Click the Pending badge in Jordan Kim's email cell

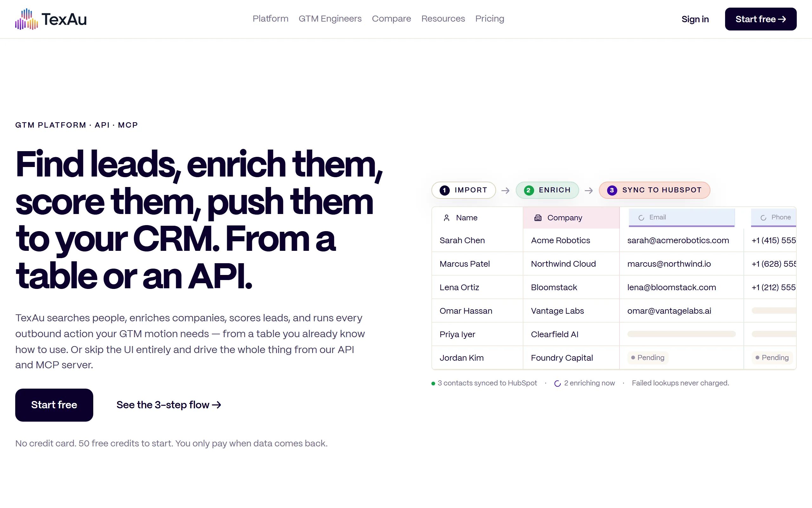[x=648, y=358]
